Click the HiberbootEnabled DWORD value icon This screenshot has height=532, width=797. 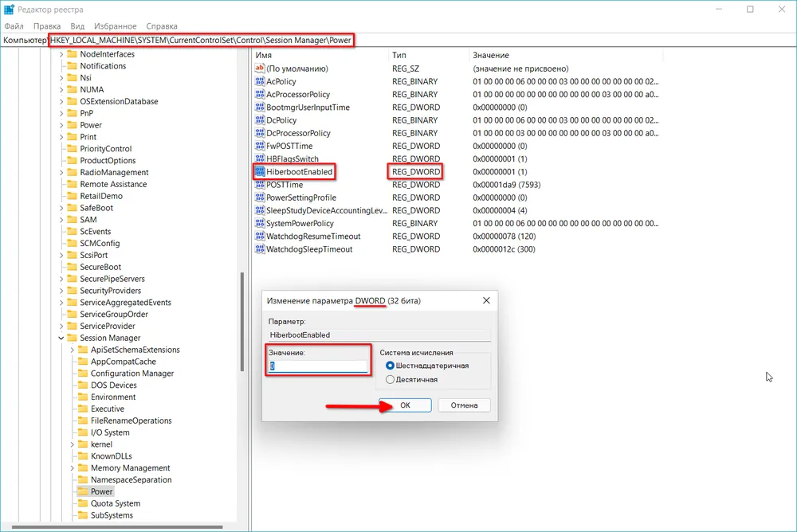[260, 172]
